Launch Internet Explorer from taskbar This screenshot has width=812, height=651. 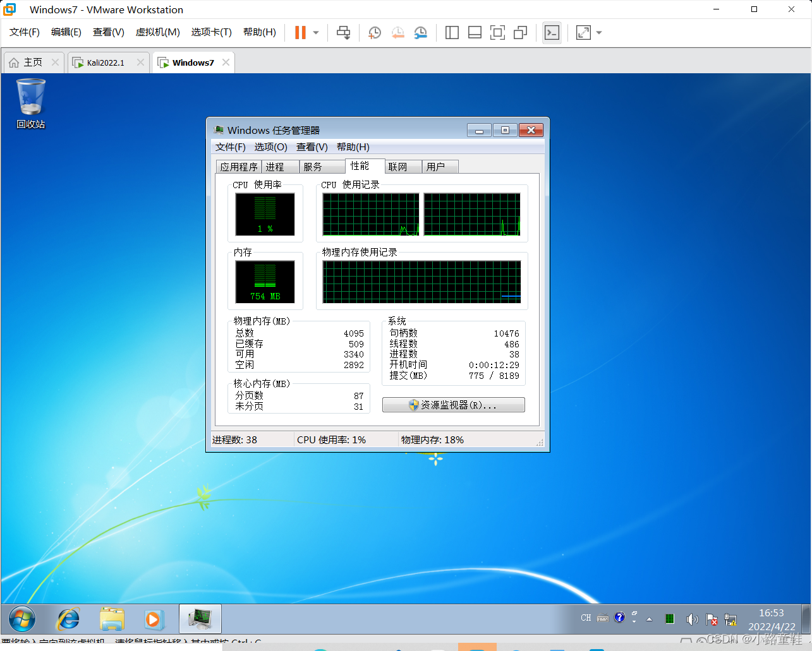coord(68,619)
